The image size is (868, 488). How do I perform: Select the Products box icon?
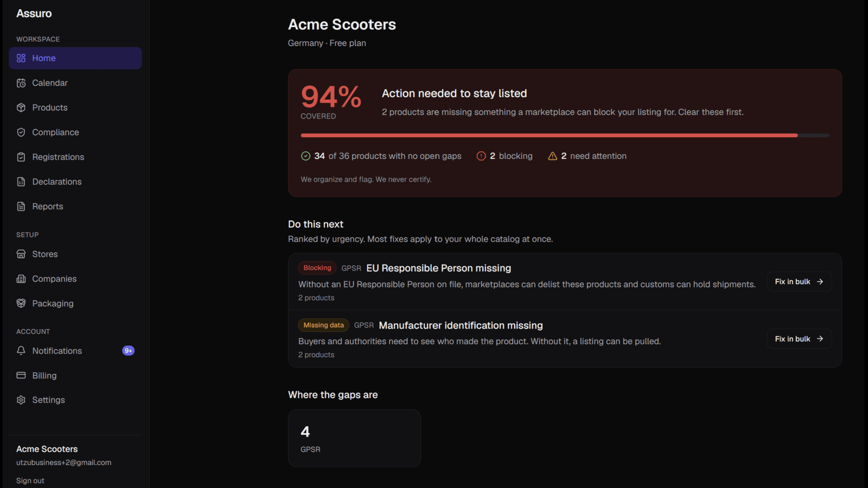pyautogui.click(x=21, y=107)
